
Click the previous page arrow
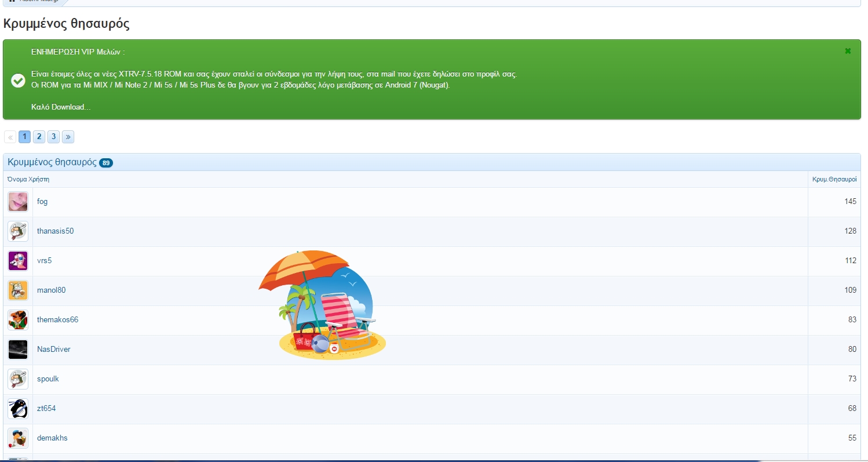(x=10, y=137)
